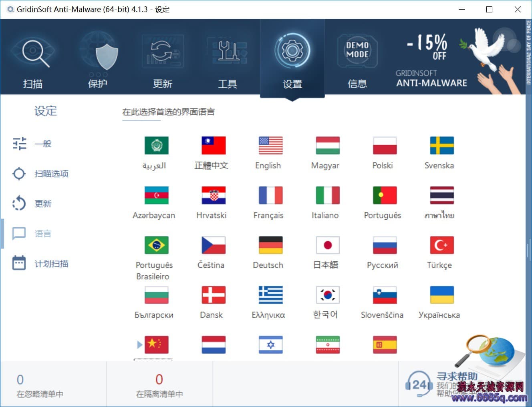Pick the Svenska flag
This screenshot has height=407, width=532.
(442, 145)
